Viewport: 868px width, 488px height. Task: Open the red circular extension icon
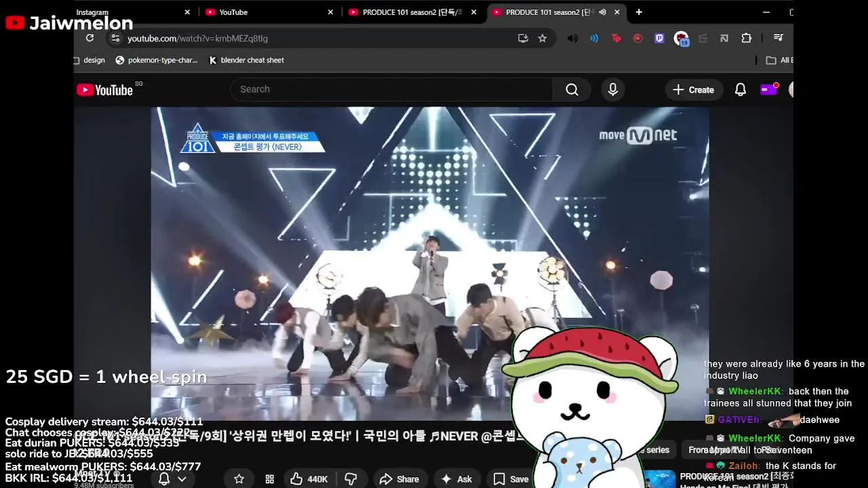pyautogui.click(x=637, y=39)
